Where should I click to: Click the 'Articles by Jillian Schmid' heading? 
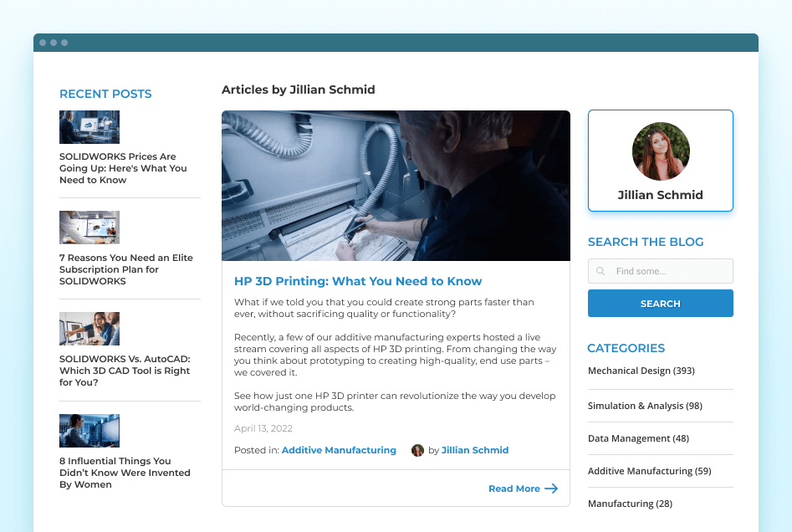[299, 90]
